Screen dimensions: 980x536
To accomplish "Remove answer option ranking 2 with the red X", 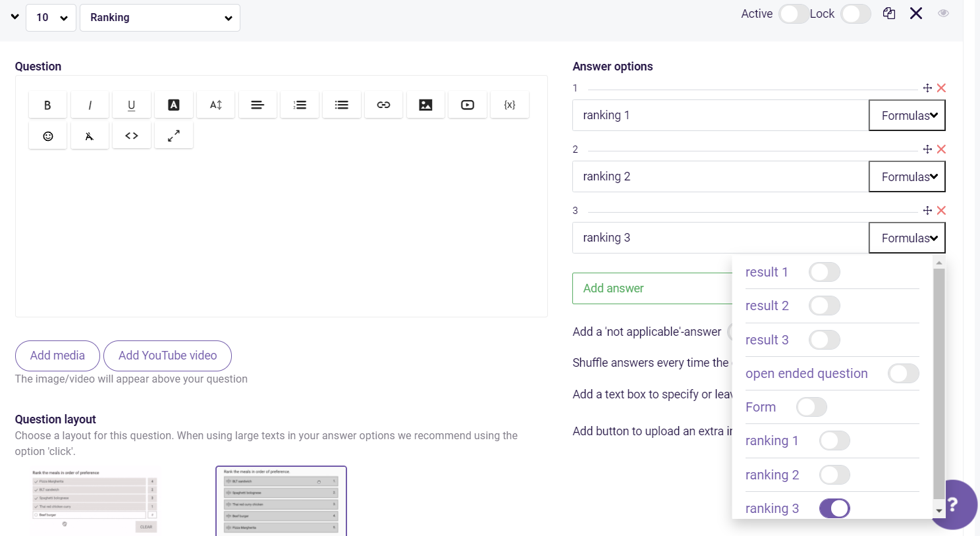I will (941, 149).
